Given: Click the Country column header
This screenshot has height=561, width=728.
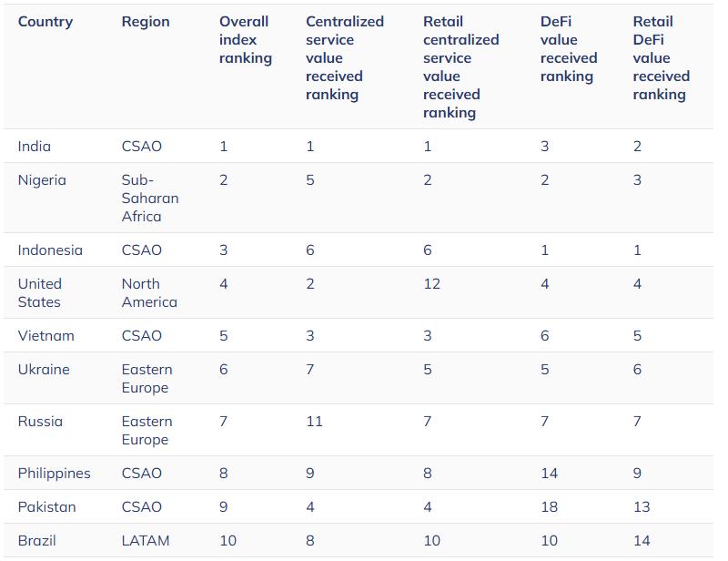Looking at the screenshot, I should pos(45,22).
